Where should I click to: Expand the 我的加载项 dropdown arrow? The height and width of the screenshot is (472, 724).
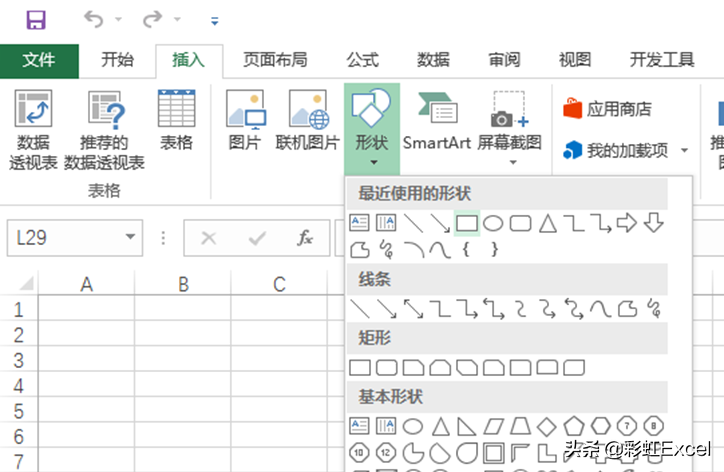[684, 150]
